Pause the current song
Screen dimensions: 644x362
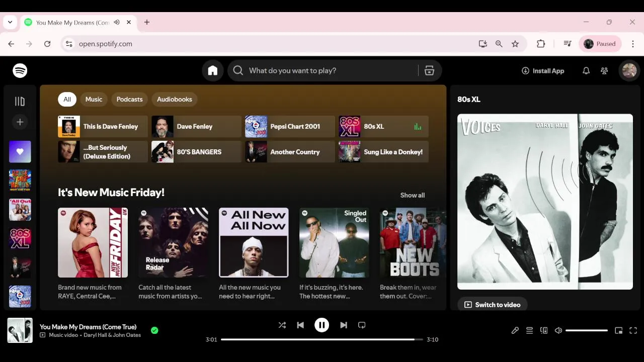(322, 325)
